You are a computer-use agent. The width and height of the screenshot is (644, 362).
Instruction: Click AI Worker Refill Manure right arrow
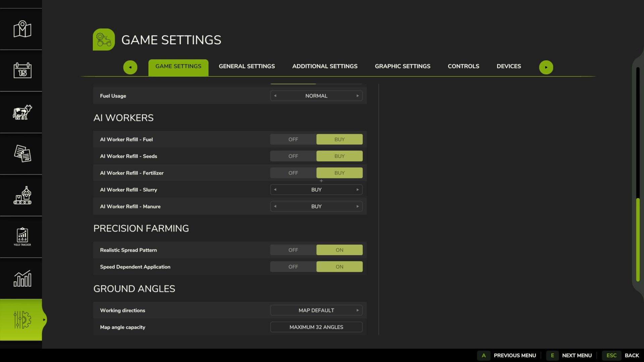pos(358,206)
